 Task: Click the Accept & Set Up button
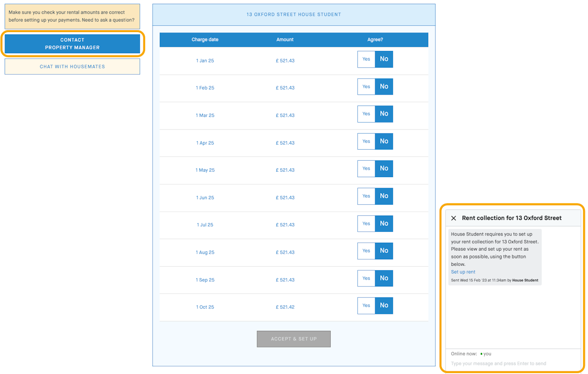294,339
